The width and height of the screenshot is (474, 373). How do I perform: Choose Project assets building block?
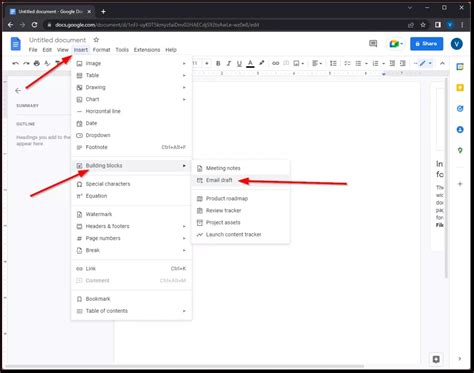(241, 223)
